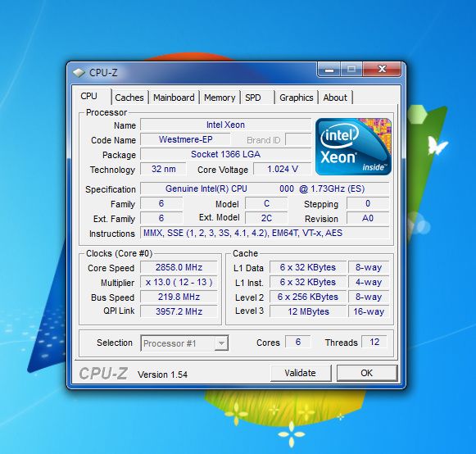The height and width of the screenshot is (454, 476).
Task: Click the Level 3 16-way associativity
Action: pos(369,311)
